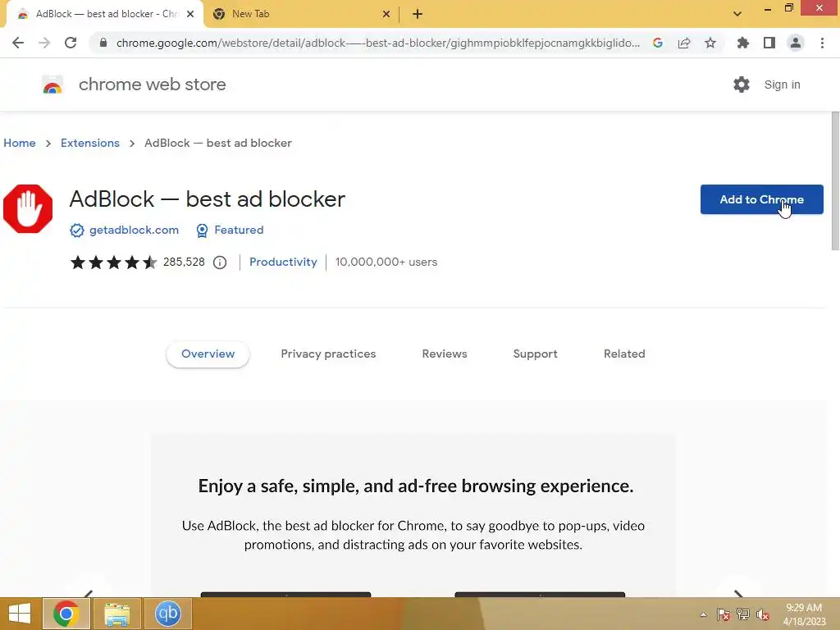Open the Productivity category link

click(x=283, y=262)
